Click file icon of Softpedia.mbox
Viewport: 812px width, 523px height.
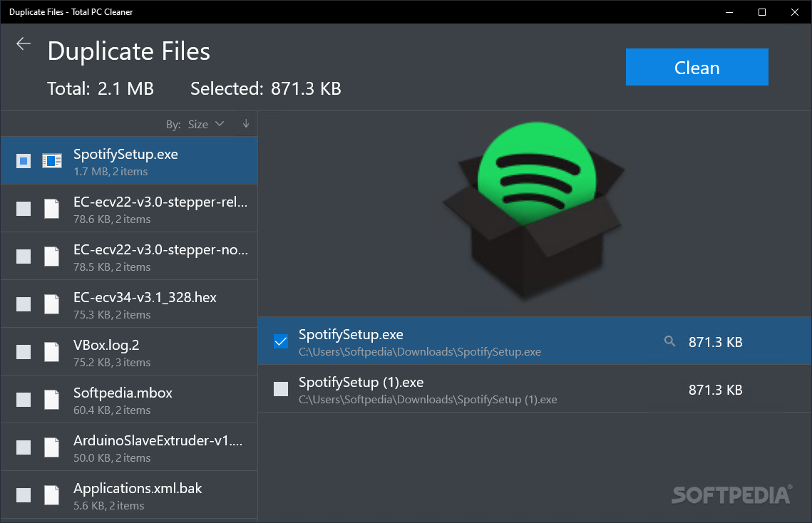[52, 399]
